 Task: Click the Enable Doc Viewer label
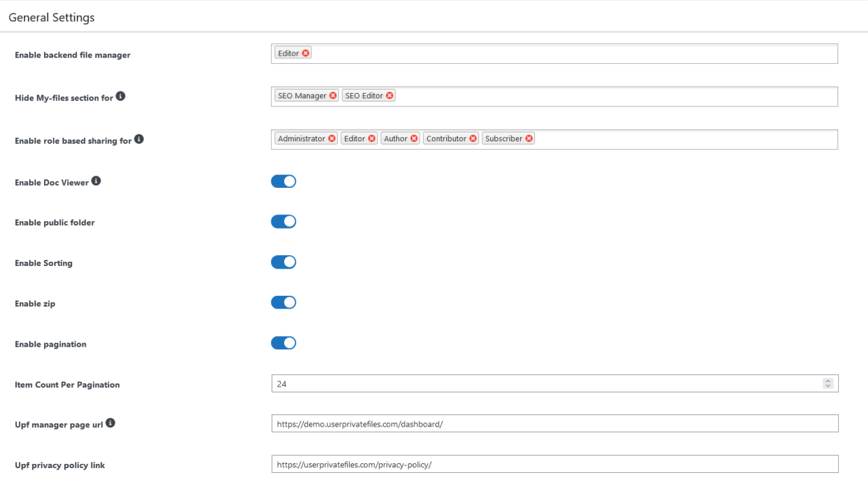pos(52,182)
